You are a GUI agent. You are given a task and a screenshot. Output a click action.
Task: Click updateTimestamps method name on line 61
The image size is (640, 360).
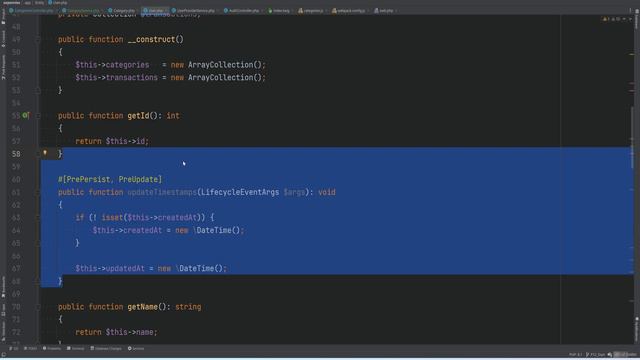162,192
